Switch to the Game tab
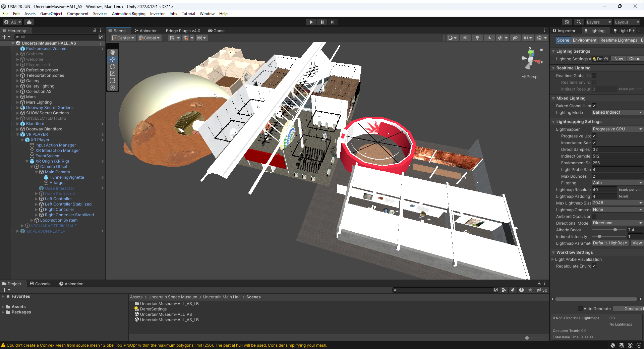This screenshot has height=349, width=644. click(216, 31)
